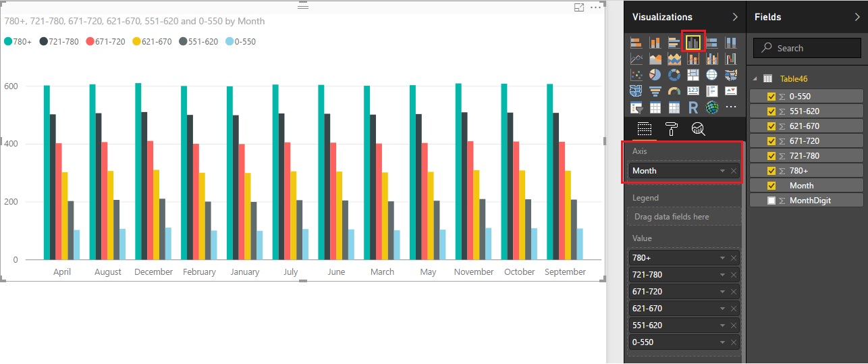Select the waterfall chart visualization
Viewport: 868px width, 364px height.
point(730,59)
